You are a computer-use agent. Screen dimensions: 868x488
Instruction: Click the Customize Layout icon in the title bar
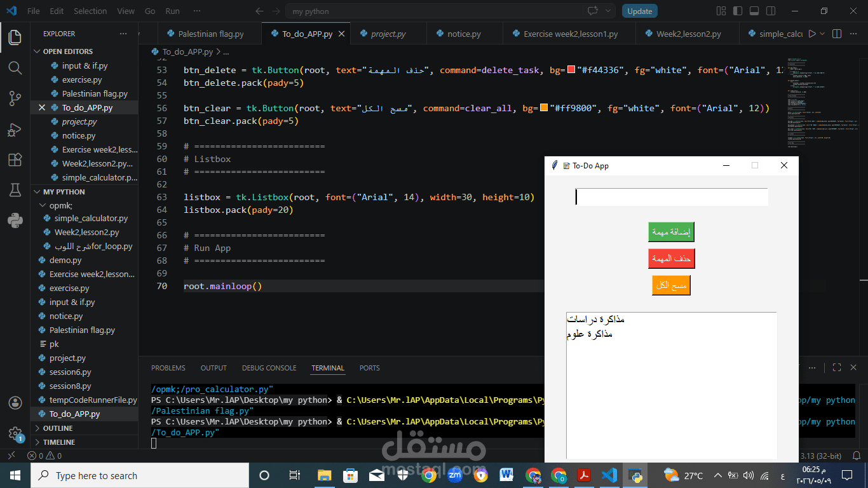tap(721, 11)
